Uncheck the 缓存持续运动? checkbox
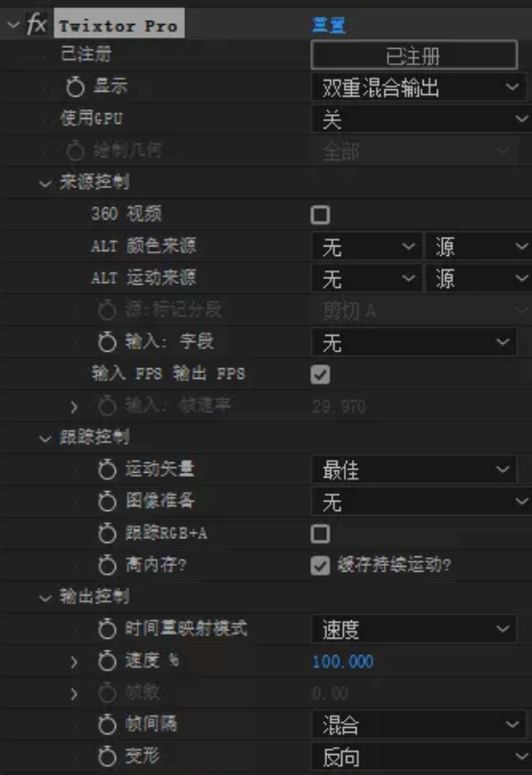Viewport: 532px width, 775px height. pyautogui.click(x=320, y=566)
